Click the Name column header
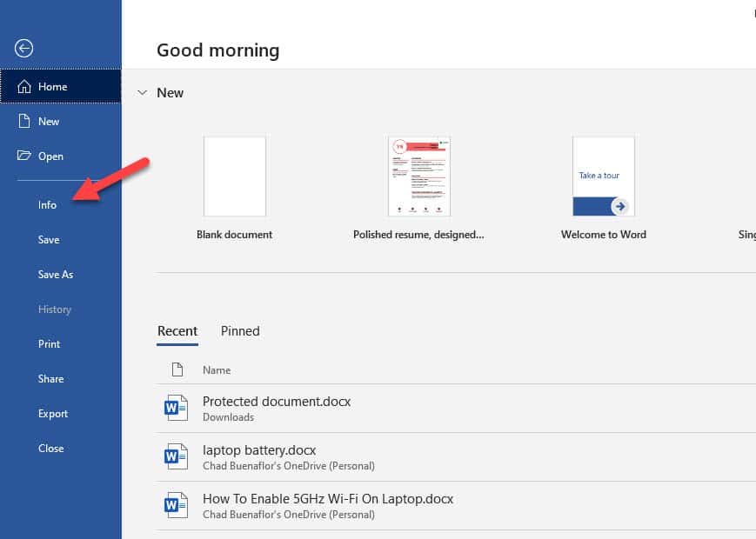 tap(217, 370)
